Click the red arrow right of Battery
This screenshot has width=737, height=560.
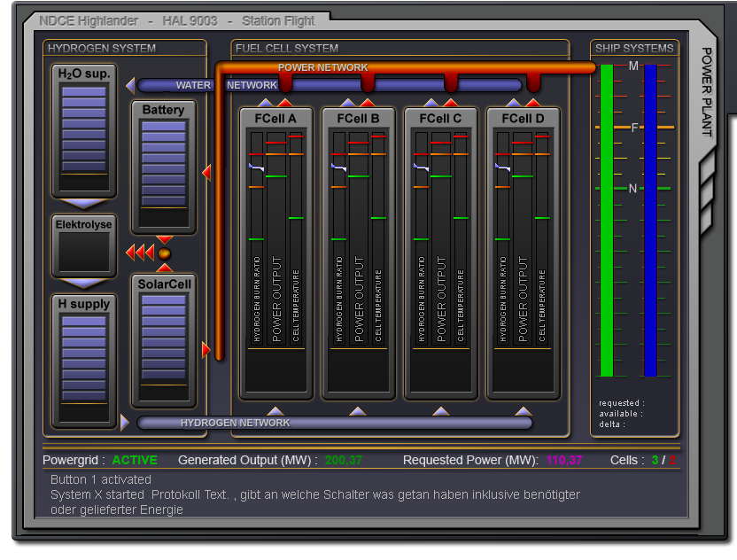click(x=206, y=173)
